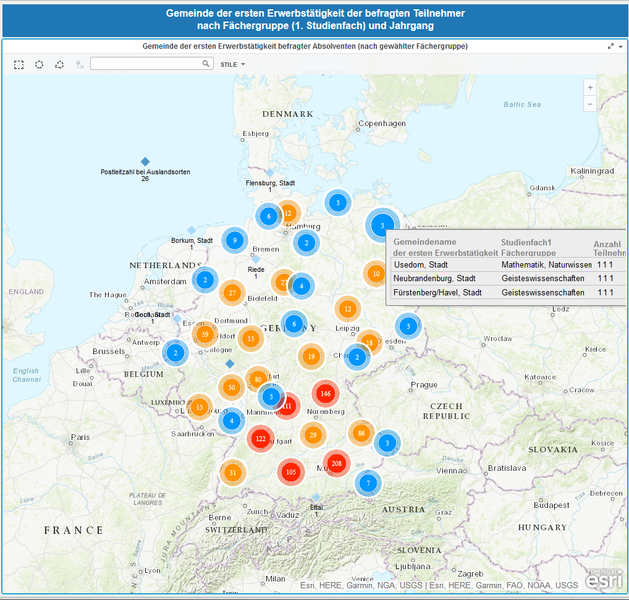Click the red cluster marker labeled 208

tap(336, 463)
